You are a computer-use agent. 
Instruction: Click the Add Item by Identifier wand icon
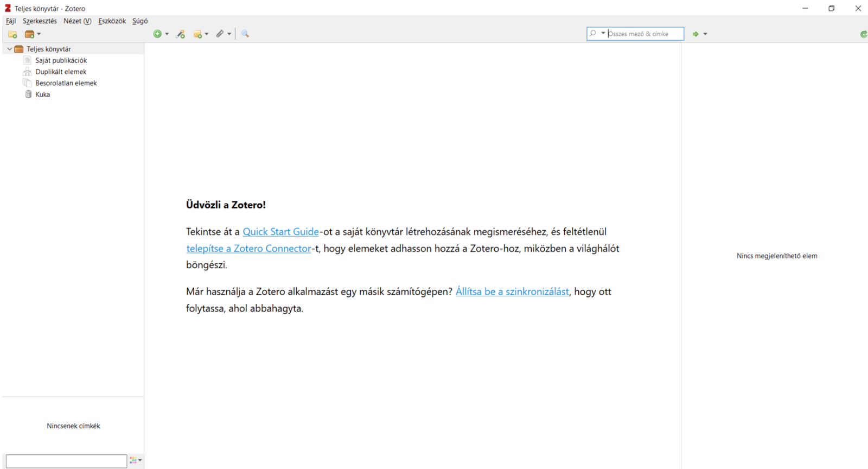coord(181,34)
